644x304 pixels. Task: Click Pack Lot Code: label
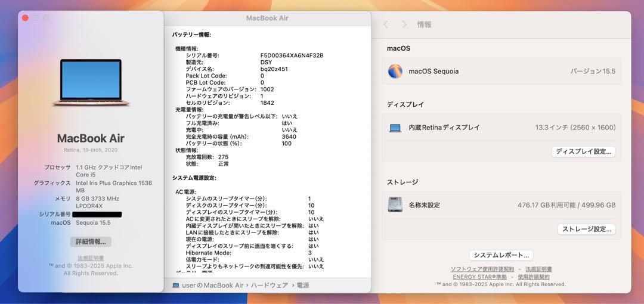tap(206, 76)
